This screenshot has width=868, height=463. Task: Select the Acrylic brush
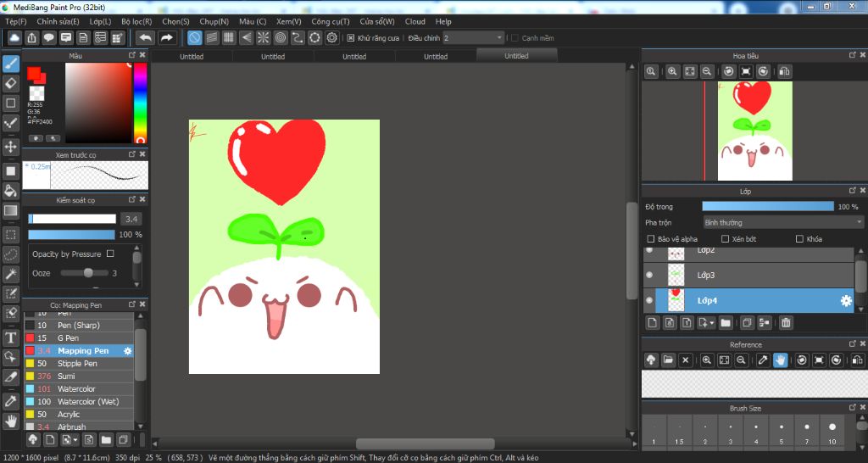click(x=79, y=415)
